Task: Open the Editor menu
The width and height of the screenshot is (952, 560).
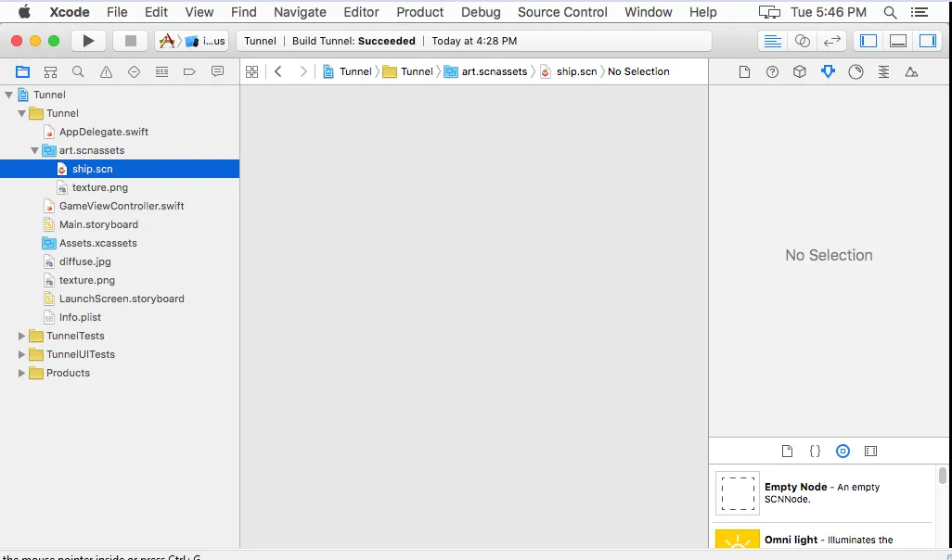Action: (361, 12)
